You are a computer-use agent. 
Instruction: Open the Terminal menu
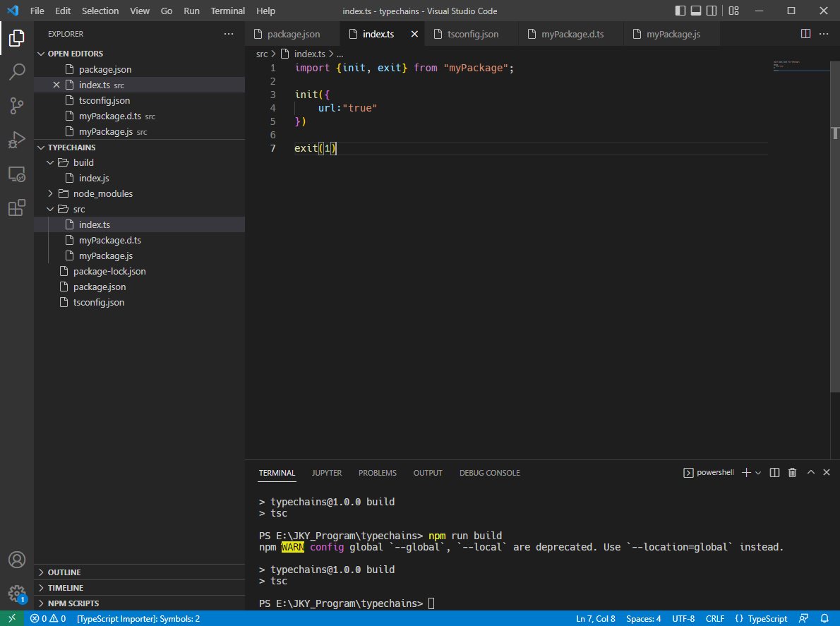[x=228, y=11]
